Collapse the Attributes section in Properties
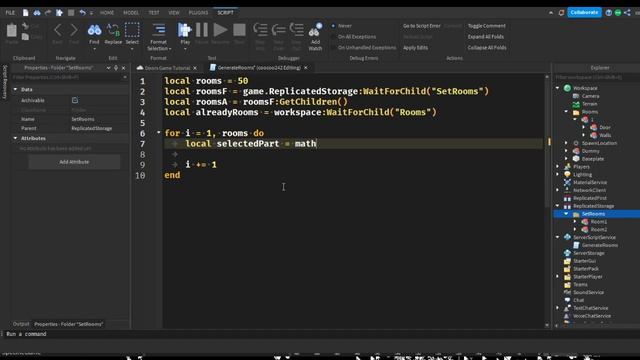Image resolution: width=640 pixels, height=360 pixels. 16,138
